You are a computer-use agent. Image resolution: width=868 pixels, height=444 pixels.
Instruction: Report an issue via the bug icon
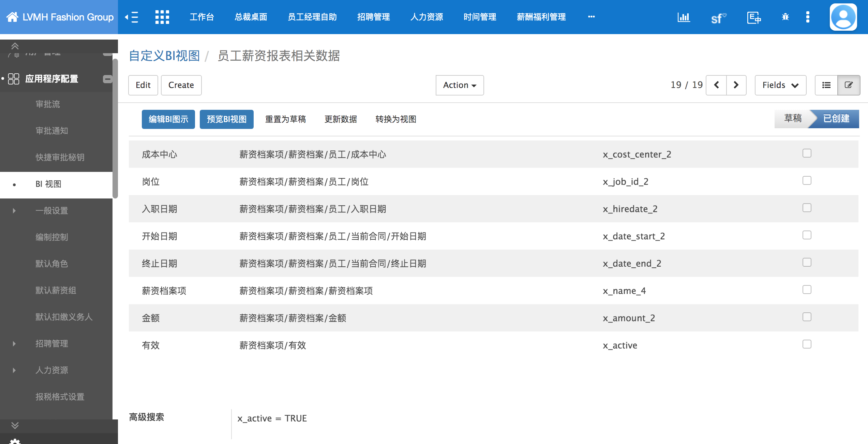785,17
